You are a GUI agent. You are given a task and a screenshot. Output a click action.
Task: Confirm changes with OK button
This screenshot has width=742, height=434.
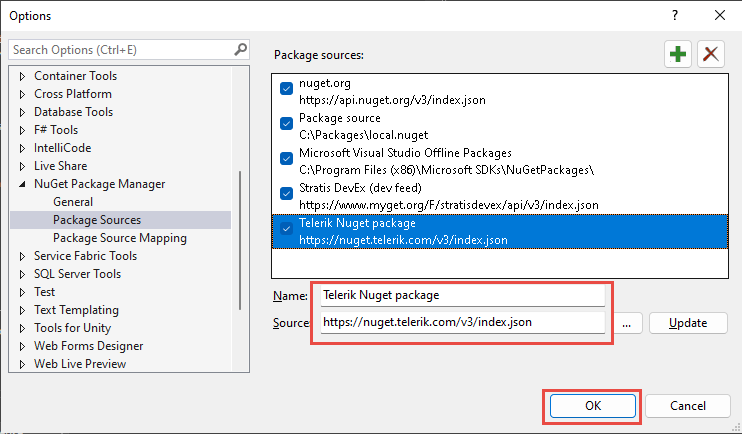pos(592,406)
